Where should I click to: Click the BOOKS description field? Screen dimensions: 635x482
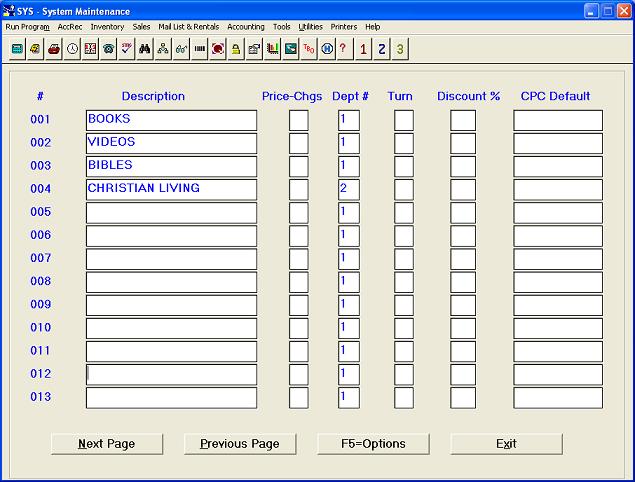pos(171,120)
